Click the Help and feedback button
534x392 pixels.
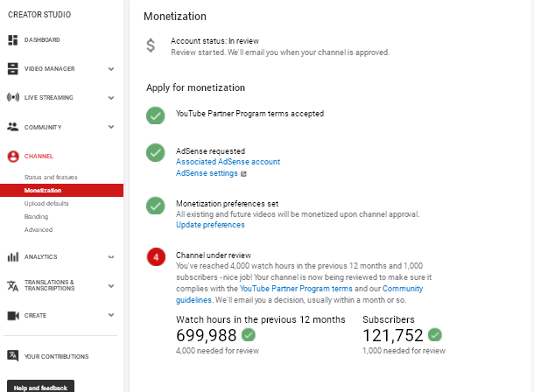pos(40,387)
